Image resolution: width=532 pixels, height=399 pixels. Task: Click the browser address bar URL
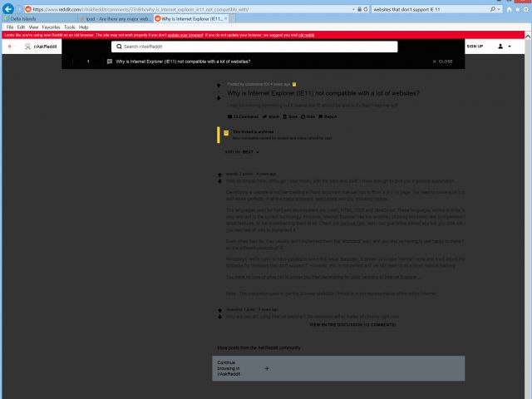(188, 9)
